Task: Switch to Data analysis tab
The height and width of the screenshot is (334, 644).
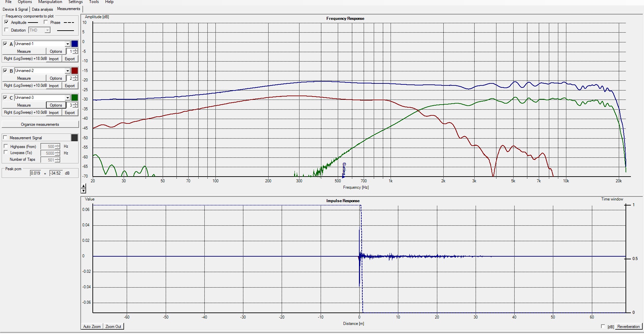Action: [x=42, y=9]
